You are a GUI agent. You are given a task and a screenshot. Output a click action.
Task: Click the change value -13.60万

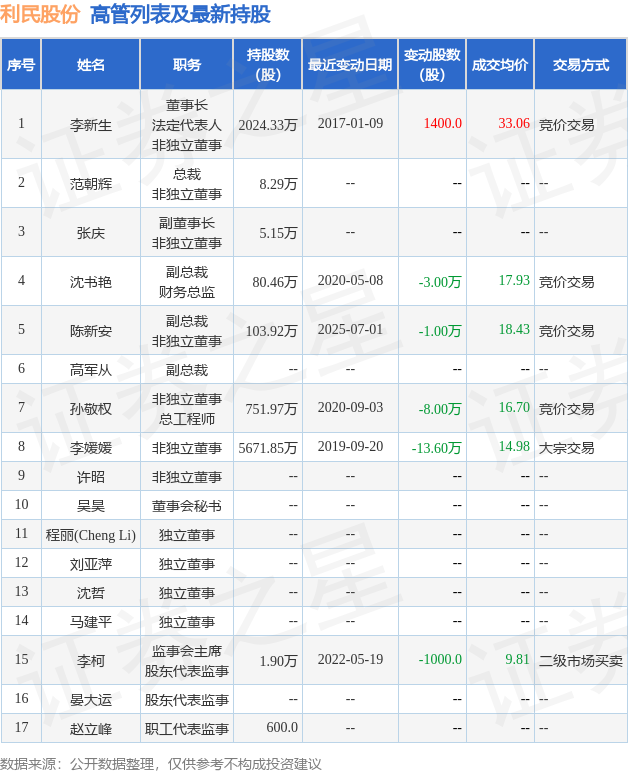coord(436,448)
